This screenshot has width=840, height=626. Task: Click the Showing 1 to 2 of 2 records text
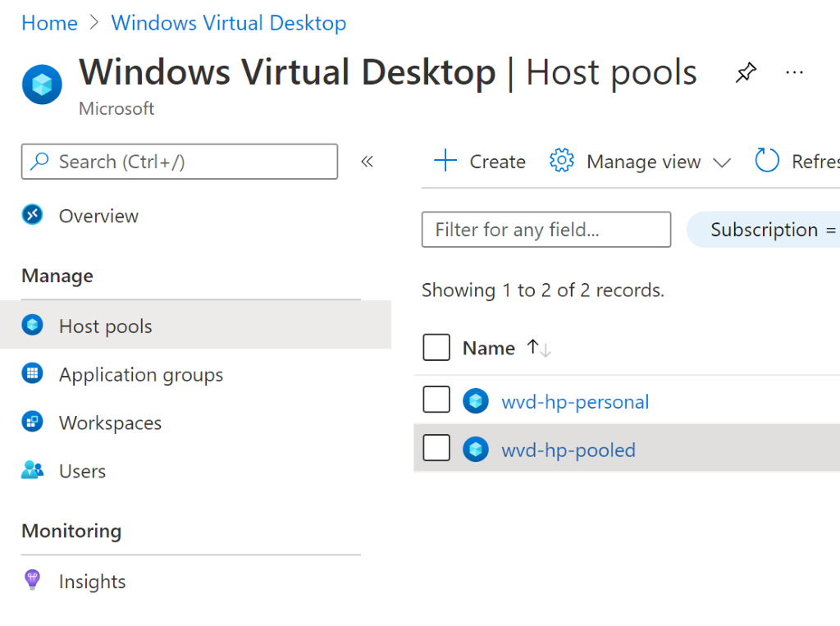pyautogui.click(x=543, y=290)
